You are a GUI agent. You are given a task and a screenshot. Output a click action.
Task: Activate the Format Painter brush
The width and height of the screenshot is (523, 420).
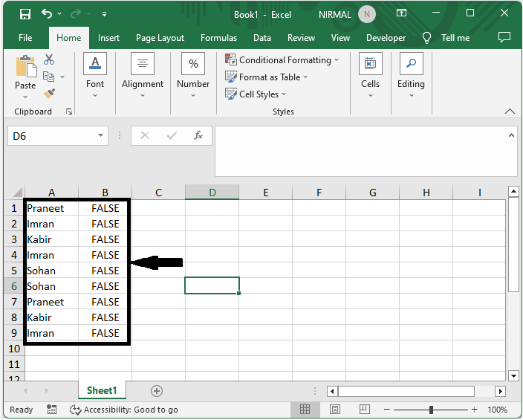(49, 94)
